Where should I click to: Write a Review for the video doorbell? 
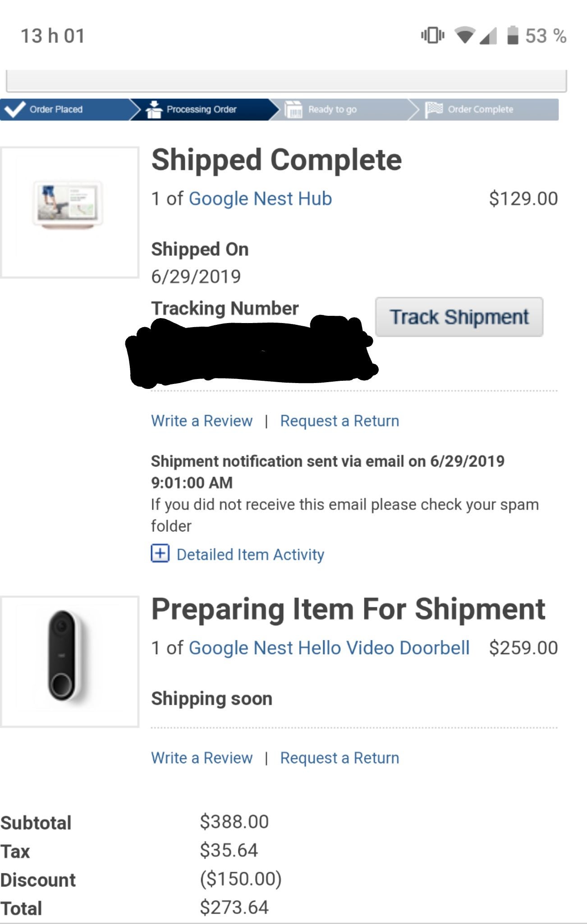point(202,758)
